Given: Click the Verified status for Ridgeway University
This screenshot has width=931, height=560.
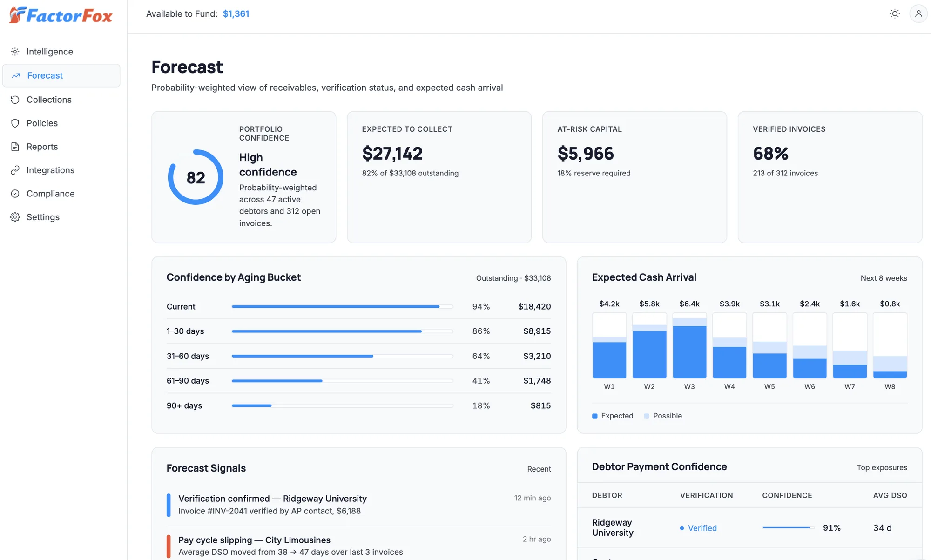Looking at the screenshot, I should click(698, 528).
